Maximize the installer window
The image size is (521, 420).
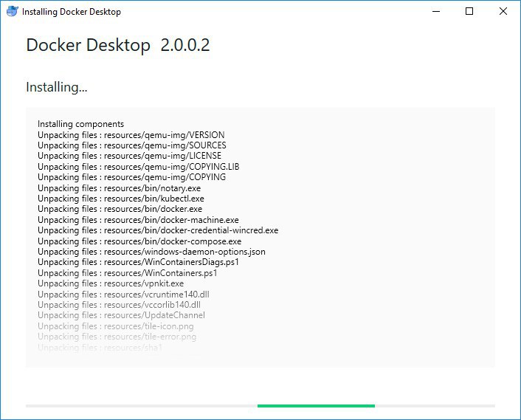tap(469, 11)
